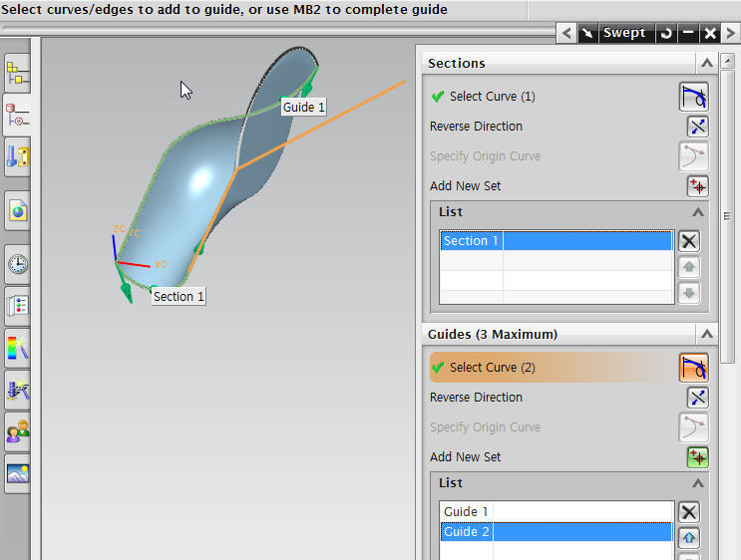Go to next dialog with right arrow
Screen dimensions: 741x560
[730, 33]
